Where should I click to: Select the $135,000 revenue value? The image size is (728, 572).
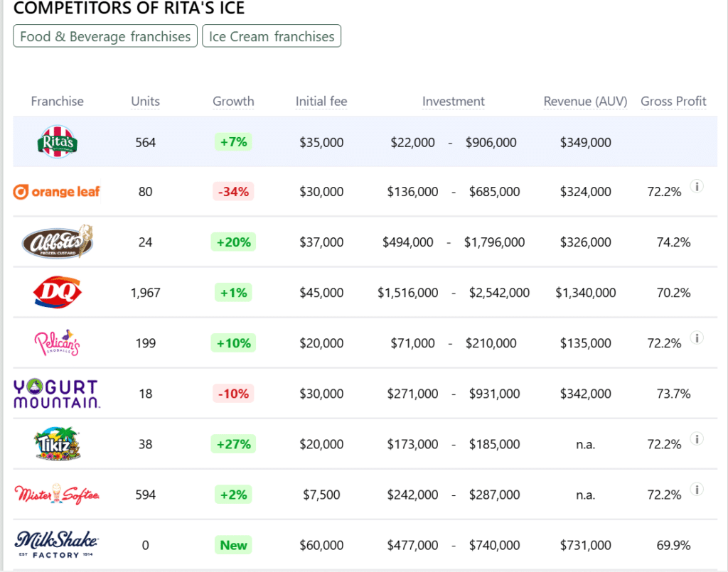[x=586, y=343]
